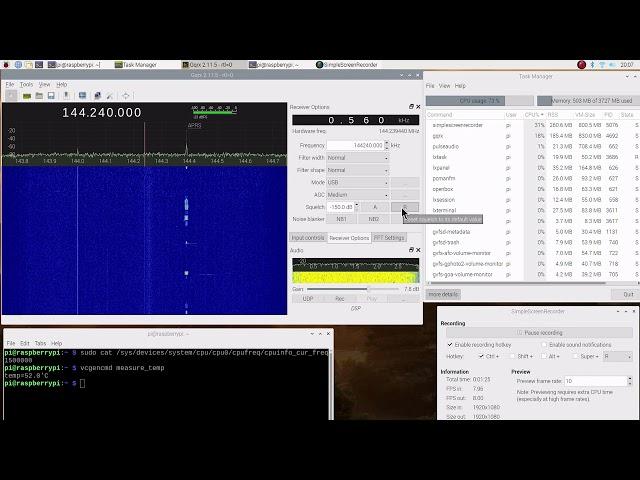The height and width of the screenshot is (480, 640).
Task: Click the remote control icon in Gqrx toolbar
Action: [97, 96]
